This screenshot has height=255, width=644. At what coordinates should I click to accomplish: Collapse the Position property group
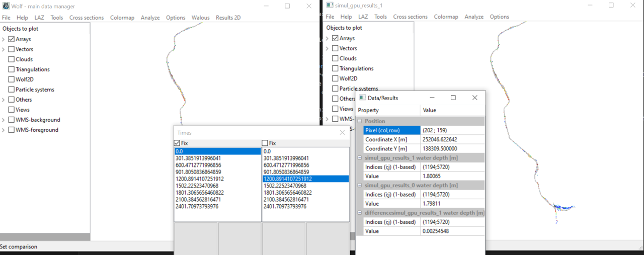[x=360, y=121]
